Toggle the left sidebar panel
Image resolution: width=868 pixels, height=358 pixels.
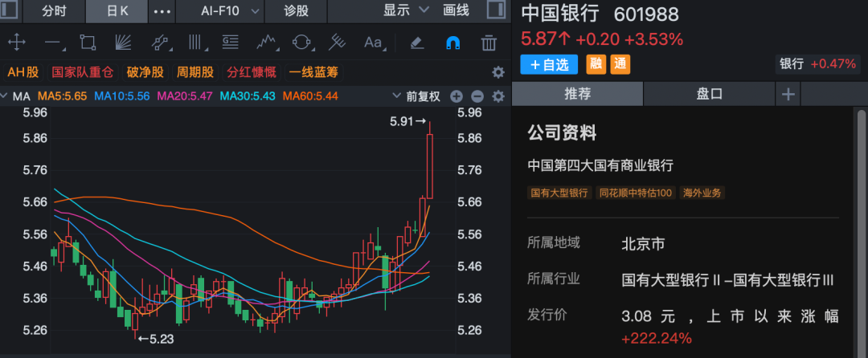(10, 11)
